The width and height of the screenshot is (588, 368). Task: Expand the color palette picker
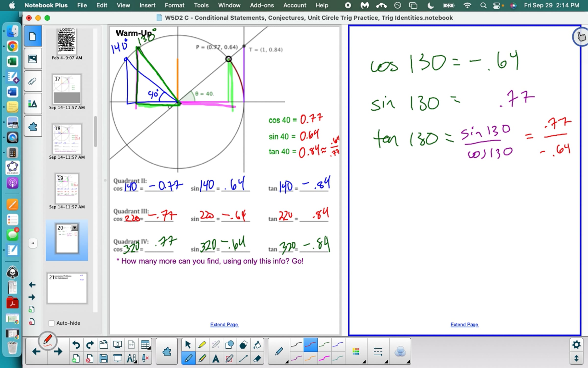(356, 352)
